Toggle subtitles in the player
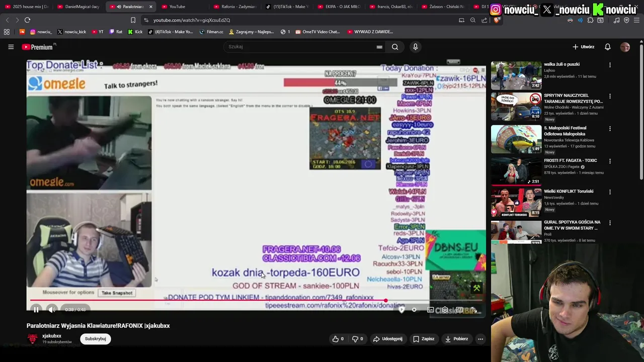This screenshot has width=644, height=362. coord(430,310)
